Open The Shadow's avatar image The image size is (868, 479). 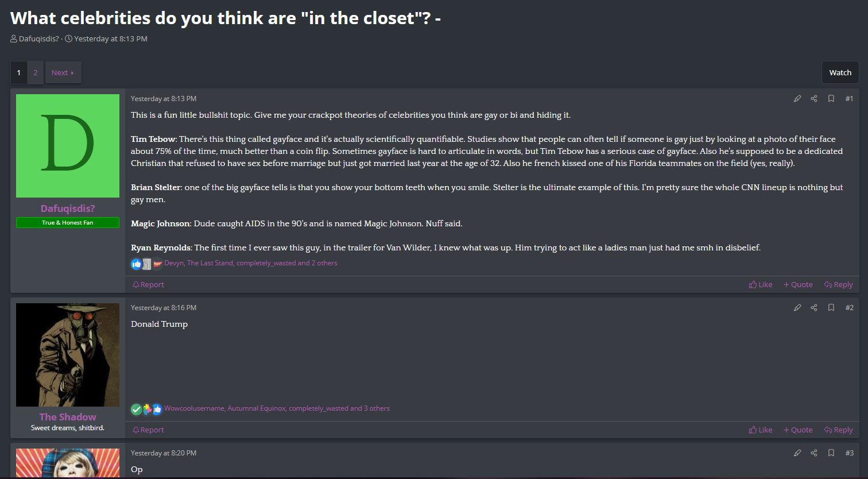pyautogui.click(x=68, y=355)
